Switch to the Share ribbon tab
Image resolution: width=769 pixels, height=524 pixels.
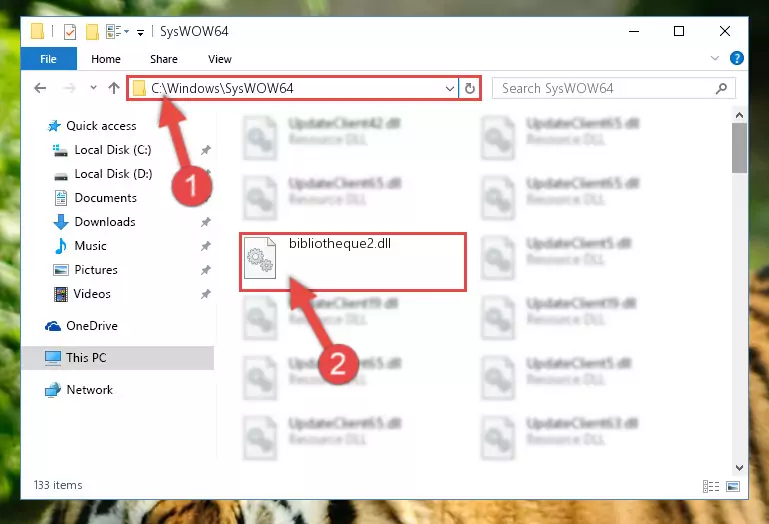(164, 59)
